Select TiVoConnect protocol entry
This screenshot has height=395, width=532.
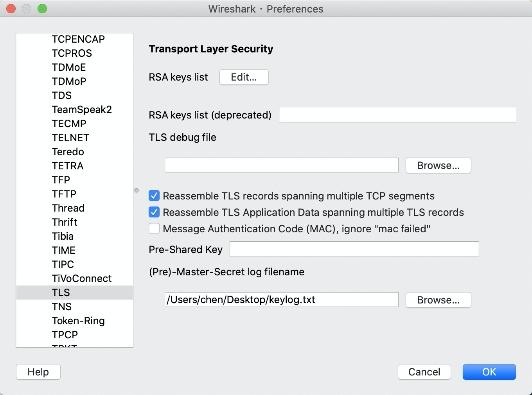pyautogui.click(x=74, y=278)
